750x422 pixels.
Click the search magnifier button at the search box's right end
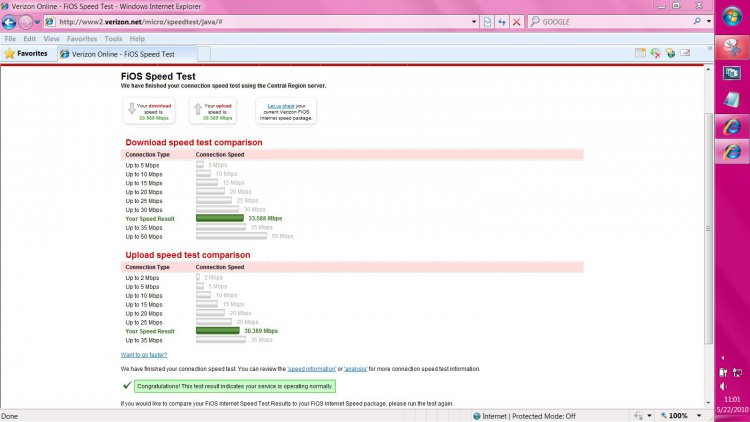click(697, 22)
